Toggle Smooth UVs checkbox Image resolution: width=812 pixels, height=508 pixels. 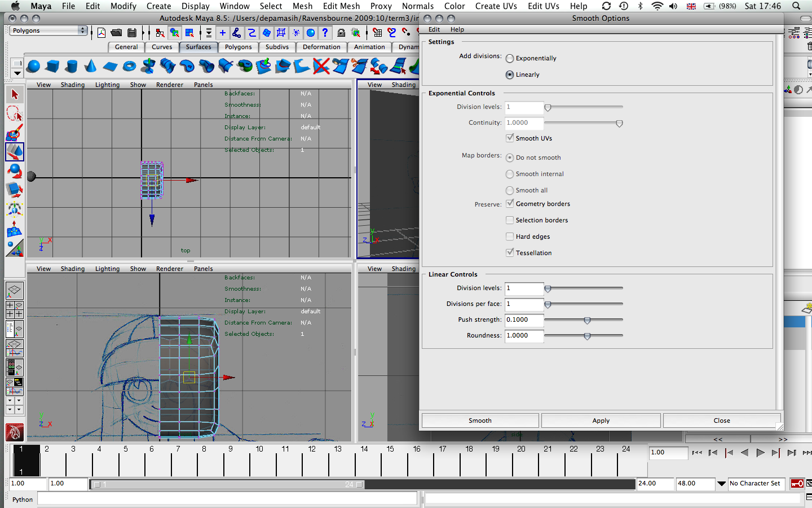[510, 138]
